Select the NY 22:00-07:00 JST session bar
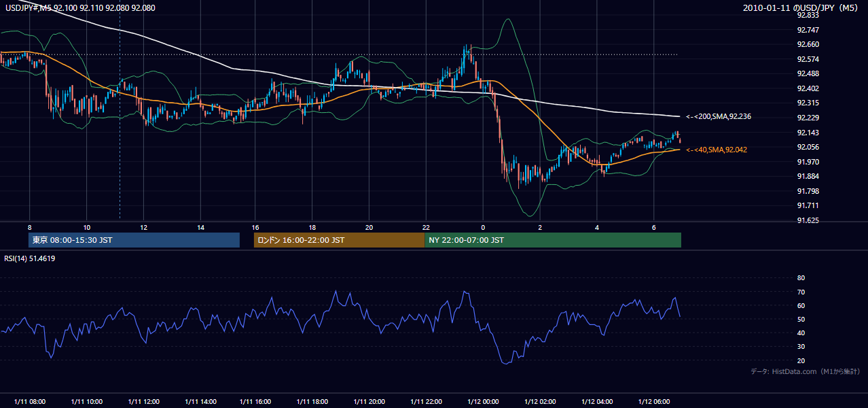 [x=553, y=240]
